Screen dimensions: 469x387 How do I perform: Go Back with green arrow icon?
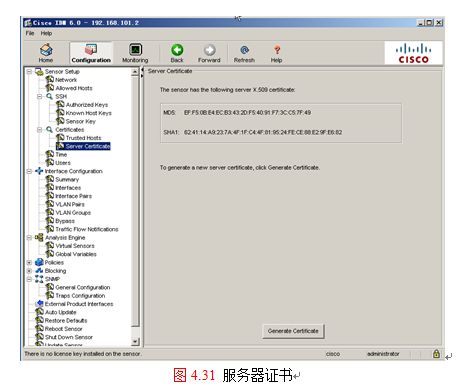pyautogui.click(x=177, y=50)
